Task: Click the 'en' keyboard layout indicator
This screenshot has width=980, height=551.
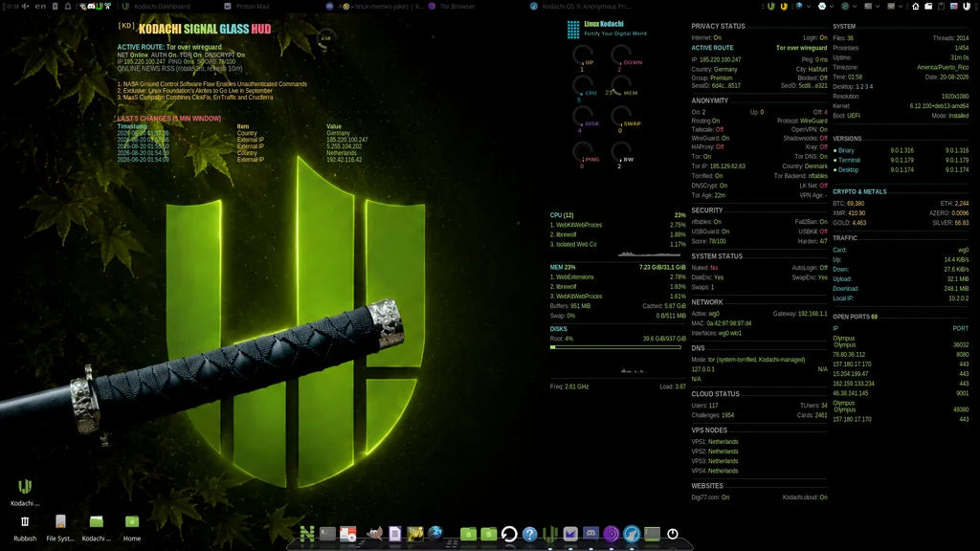Action: (40, 7)
